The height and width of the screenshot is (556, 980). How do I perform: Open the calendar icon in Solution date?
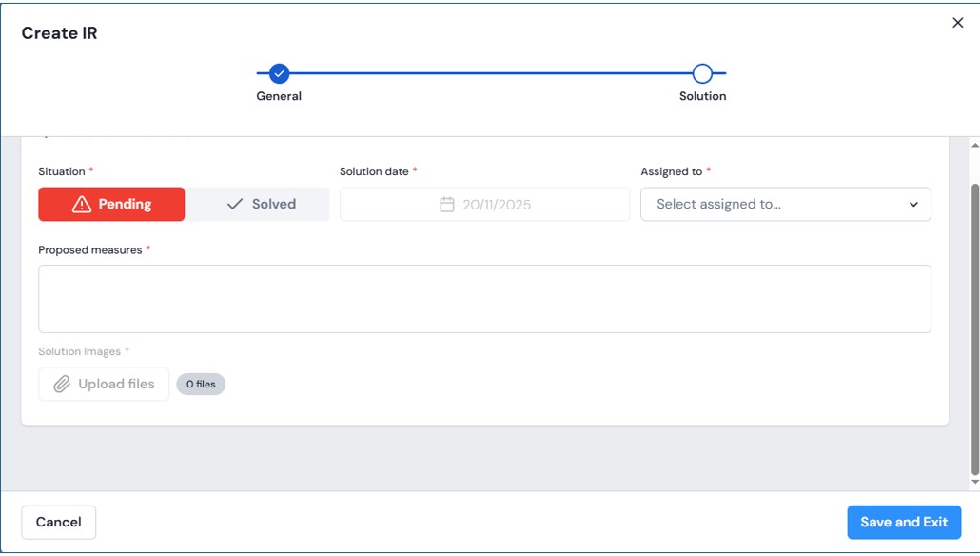click(446, 205)
